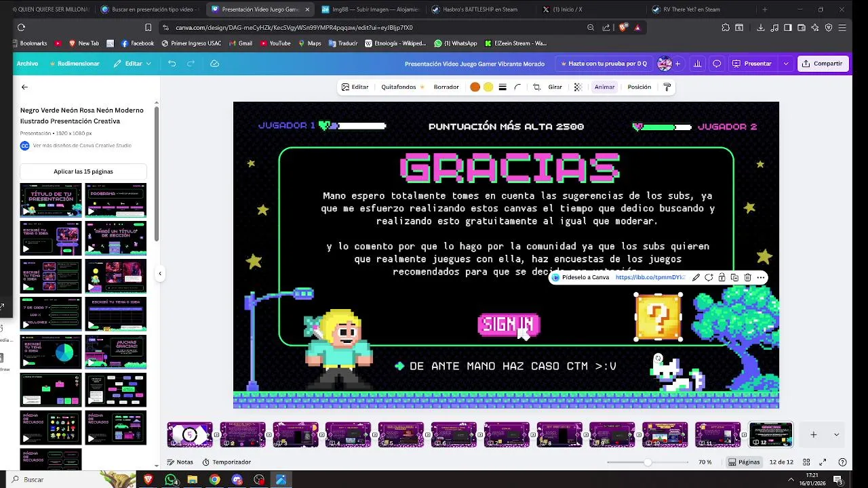Open the Posición panel

click(x=639, y=87)
